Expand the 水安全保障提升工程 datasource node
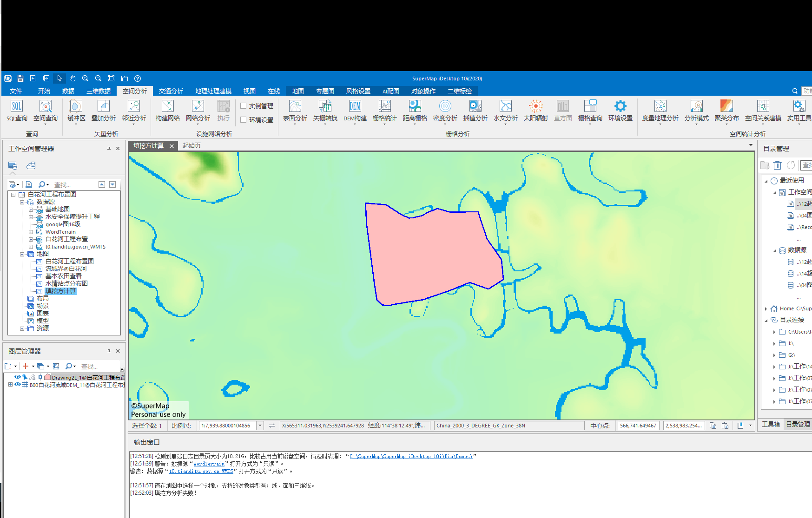The width and height of the screenshot is (812, 518). (31, 217)
